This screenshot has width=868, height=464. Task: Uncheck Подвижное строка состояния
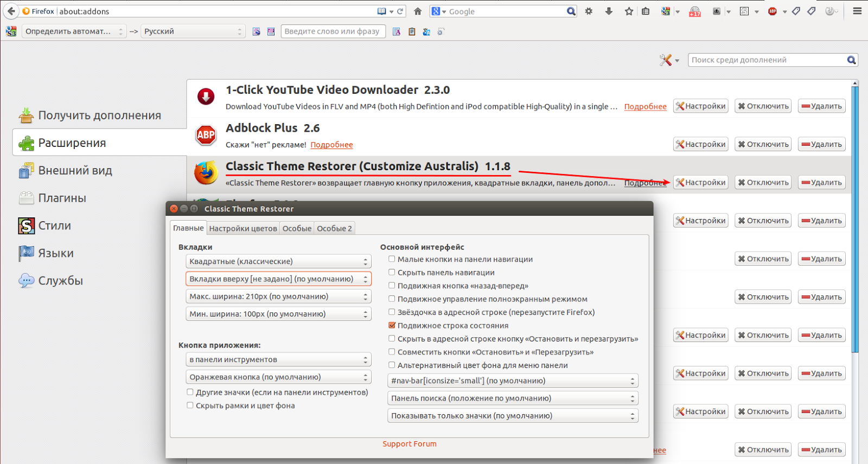coord(392,325)
